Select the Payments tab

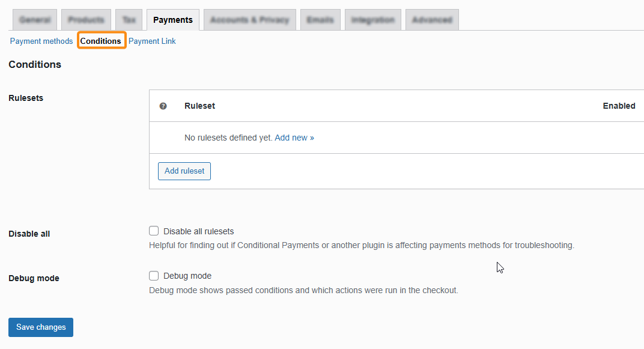pos(173,20)
